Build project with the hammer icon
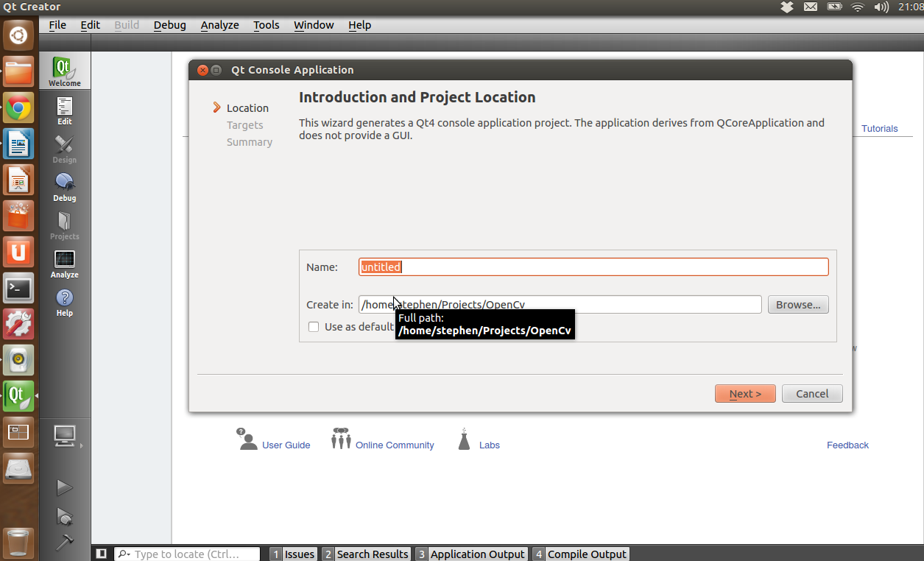The height and width of the screenshot is (561, 924). tap(65, 541)
